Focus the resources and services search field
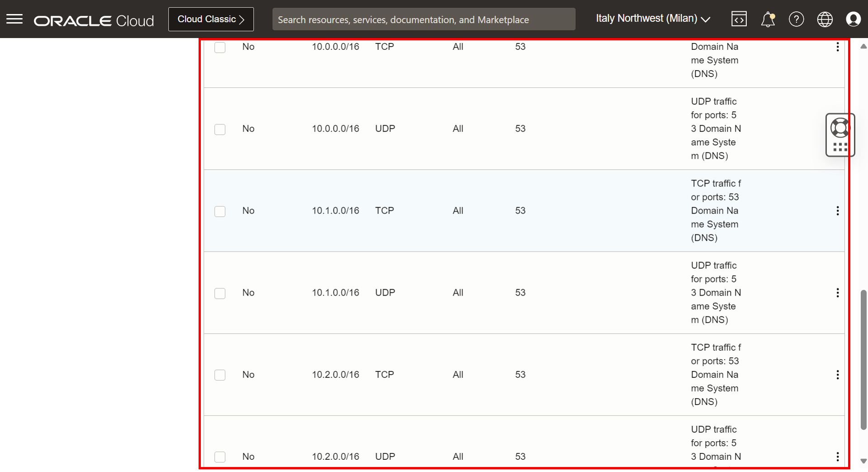Screen dimensions: 868x472 pyautogui.click(x=424, y=19)
